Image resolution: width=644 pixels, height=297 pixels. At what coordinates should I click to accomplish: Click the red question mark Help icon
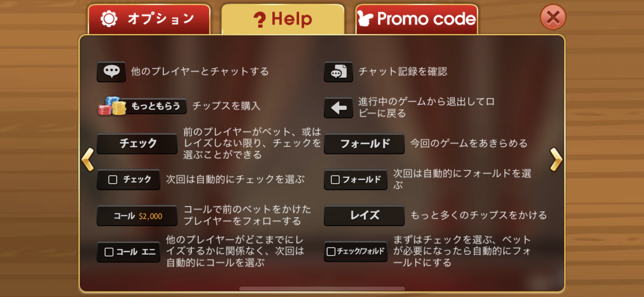(x=260, y=20)
